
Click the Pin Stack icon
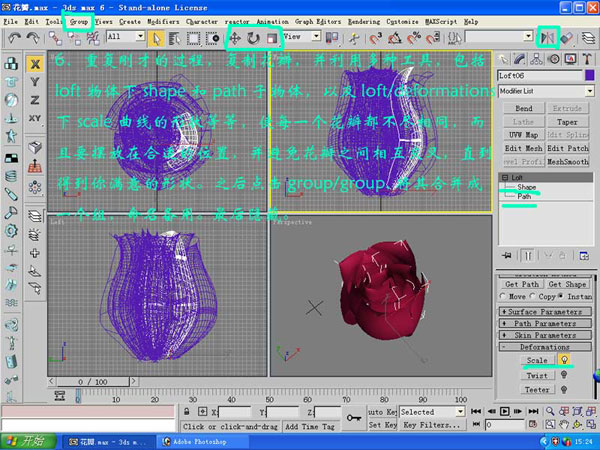tap(507, 255)
